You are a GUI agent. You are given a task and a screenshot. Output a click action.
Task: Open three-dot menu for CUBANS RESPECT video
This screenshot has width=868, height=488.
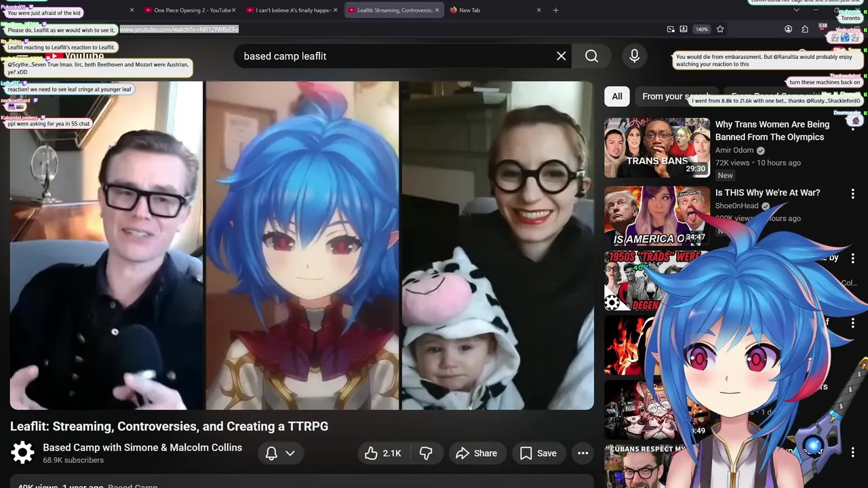(852, 452)
